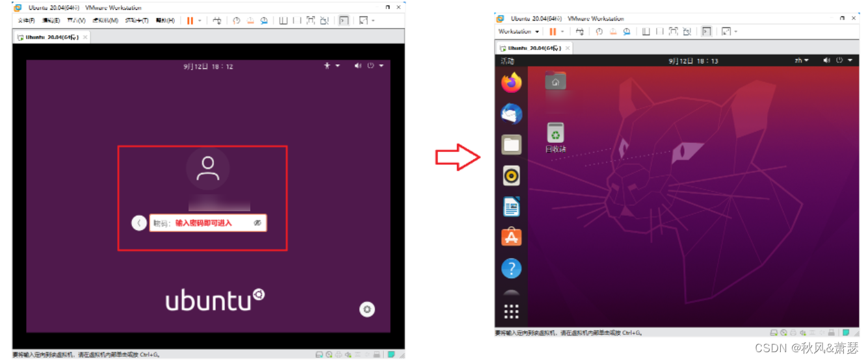The image size is (868, 360).
Task: Click the volume icon on the login screen top bar
Action: (358, 66)
